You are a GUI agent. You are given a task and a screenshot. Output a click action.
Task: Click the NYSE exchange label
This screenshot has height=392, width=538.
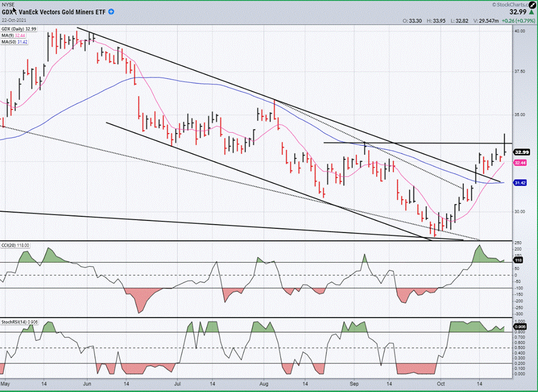coord(8,4)
